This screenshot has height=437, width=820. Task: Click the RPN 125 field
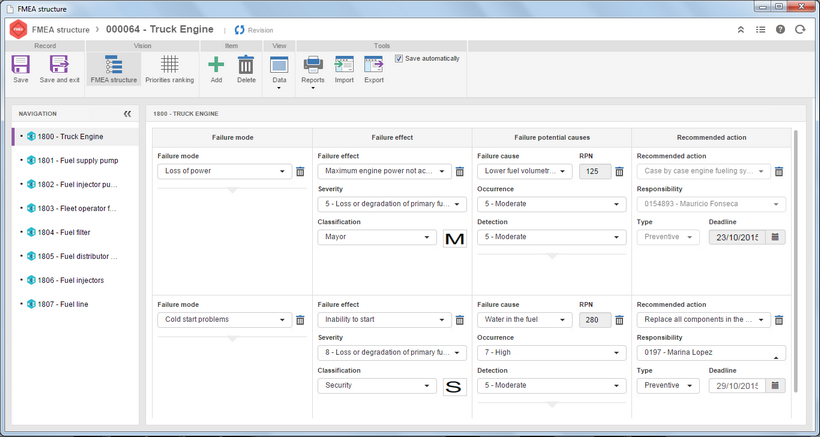pyautogui.click(x=595, y=171)
